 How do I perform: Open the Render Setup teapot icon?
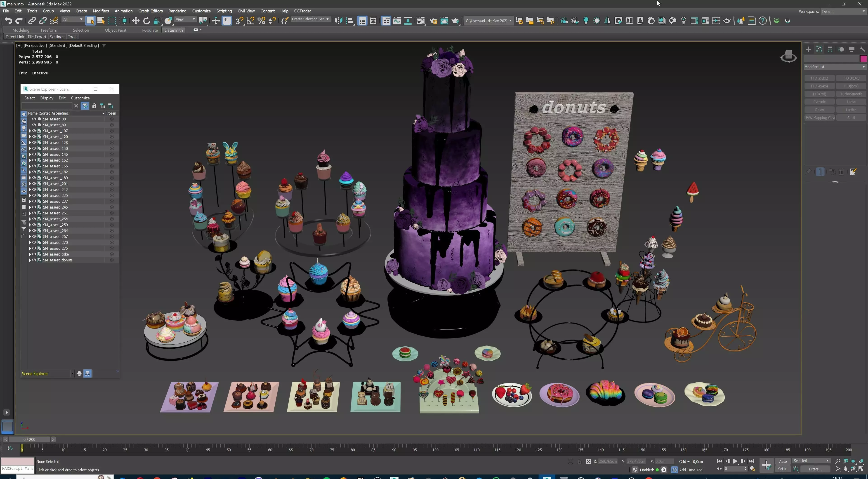coord(433,21)
